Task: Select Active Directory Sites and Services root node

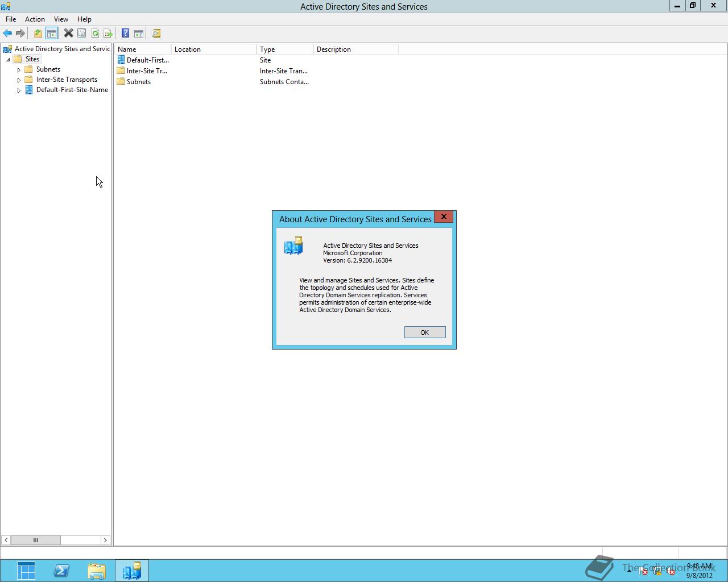Action: [62, 49]
